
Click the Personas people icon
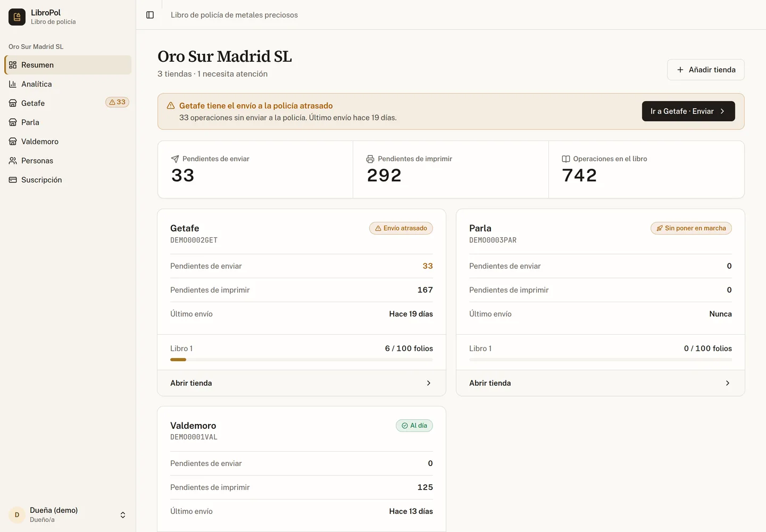click(x=13, y=161)
